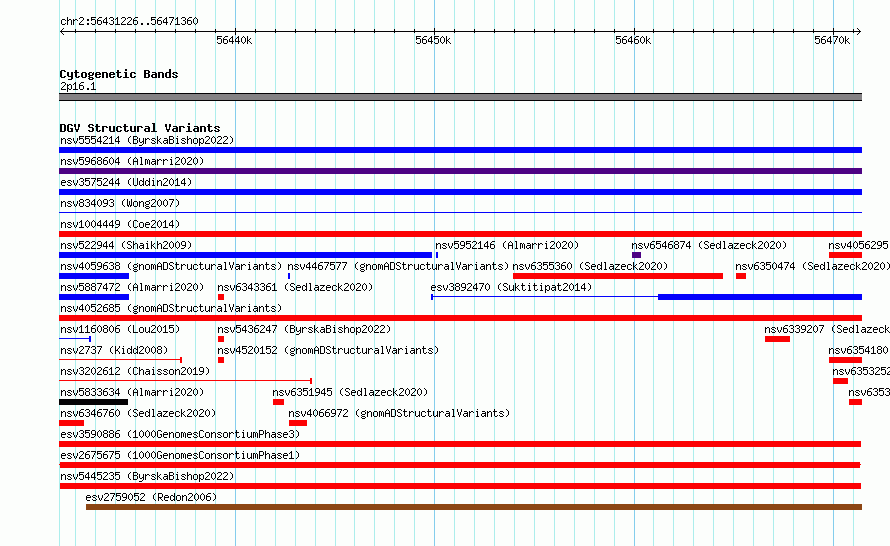
Task: Select the red esv3590886 variant bar
Action: 460,444
